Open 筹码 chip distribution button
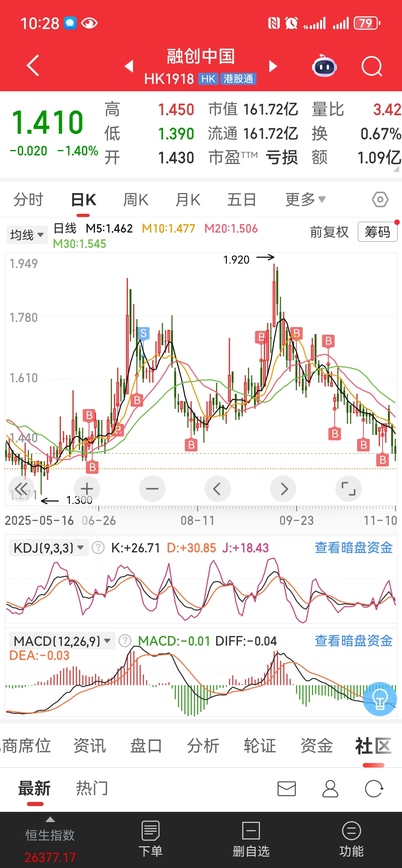The image size is (402, 868). tap(377, 232)
